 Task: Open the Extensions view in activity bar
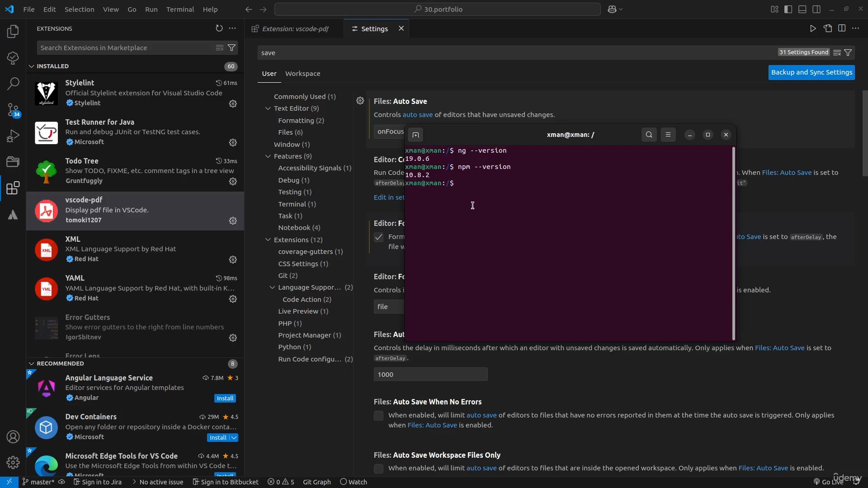click(x=13, y=188)
